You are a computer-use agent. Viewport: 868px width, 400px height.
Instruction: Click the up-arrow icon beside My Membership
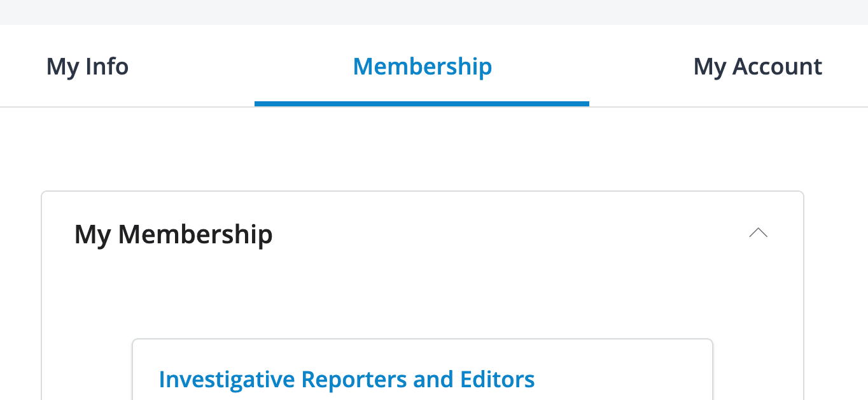click(758, 233)
